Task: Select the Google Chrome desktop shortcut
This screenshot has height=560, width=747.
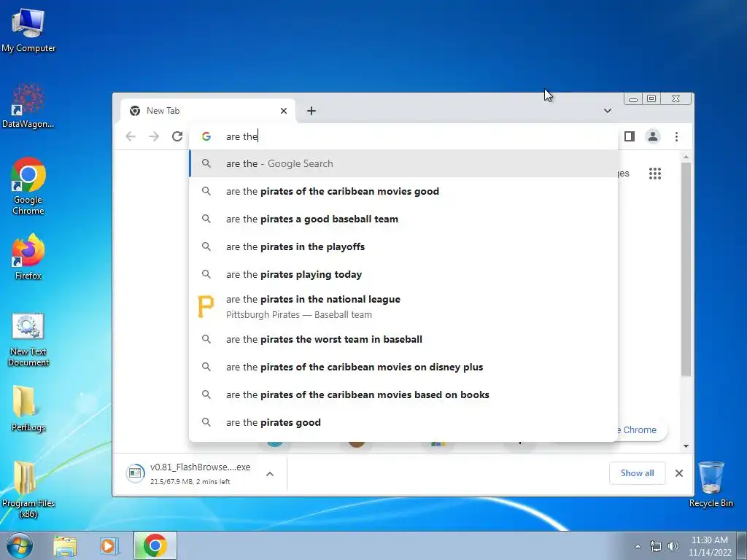Action: click(x=28, y=186)
